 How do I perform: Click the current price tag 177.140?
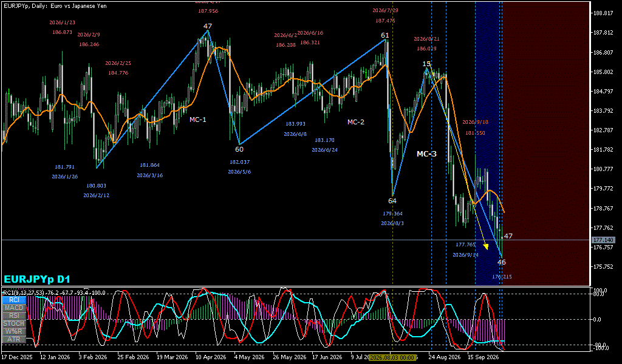603,240
